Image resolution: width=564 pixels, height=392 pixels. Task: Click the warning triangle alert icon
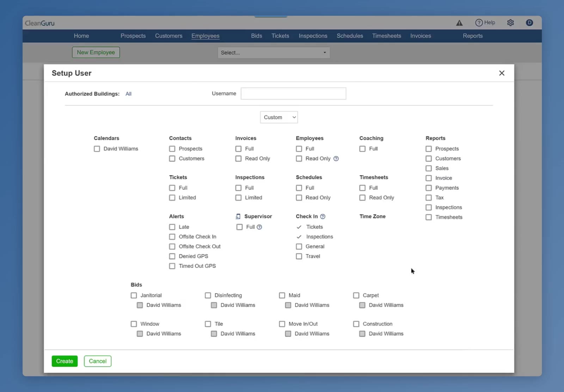tap(459, 23)
